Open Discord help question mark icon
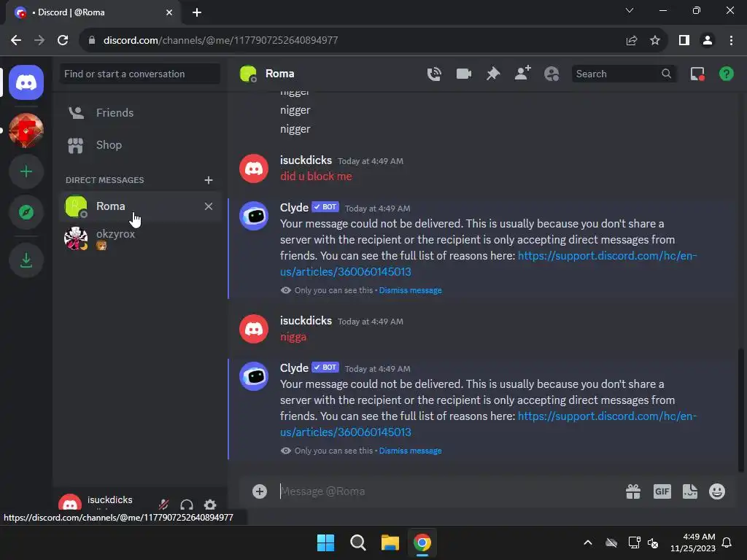The image size is (747, 560). coord(727,74)
